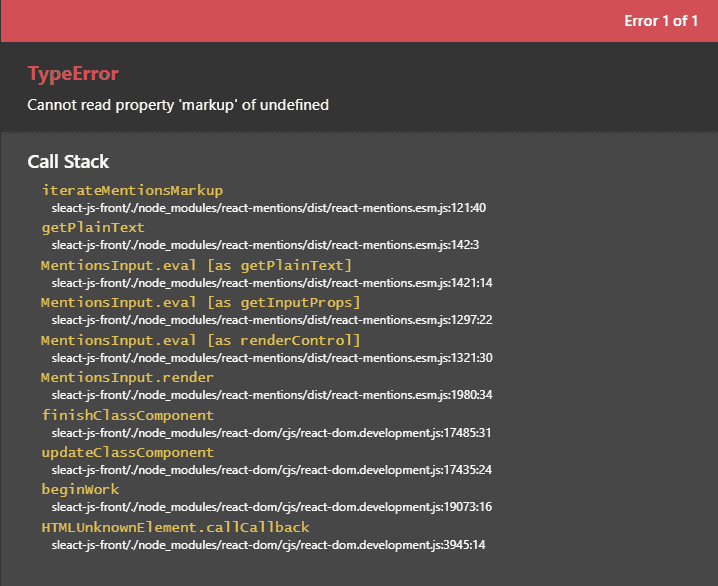Image resolution: width=718 pixels, height=586 pixels.
Task: Select 'MentionsInput.eval [as getPlainText]' frame
Action: pos(196,265)
